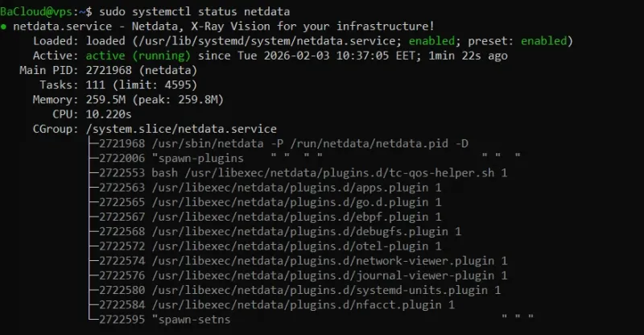Select the systemd-units.plugin process line

[299, 290]
